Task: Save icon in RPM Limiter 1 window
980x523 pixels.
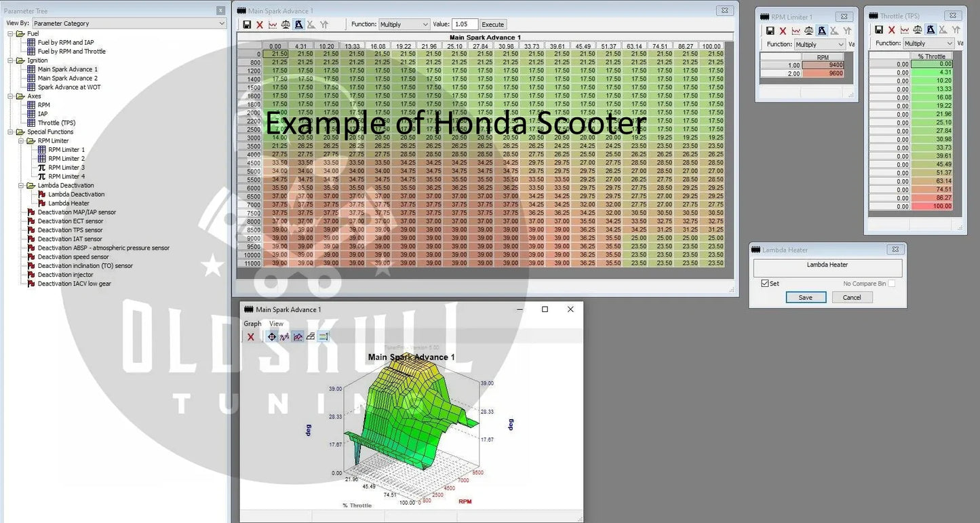Action: click(x=770, y=31)
